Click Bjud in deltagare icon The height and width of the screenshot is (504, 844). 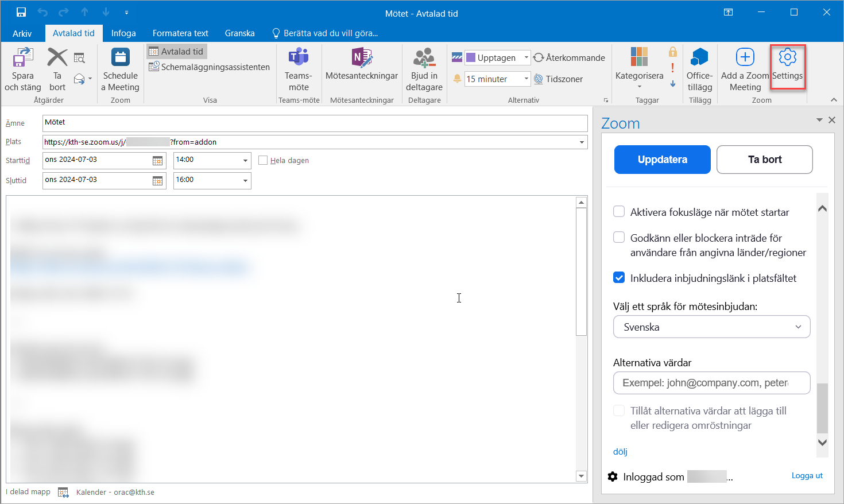pos(424,58)
